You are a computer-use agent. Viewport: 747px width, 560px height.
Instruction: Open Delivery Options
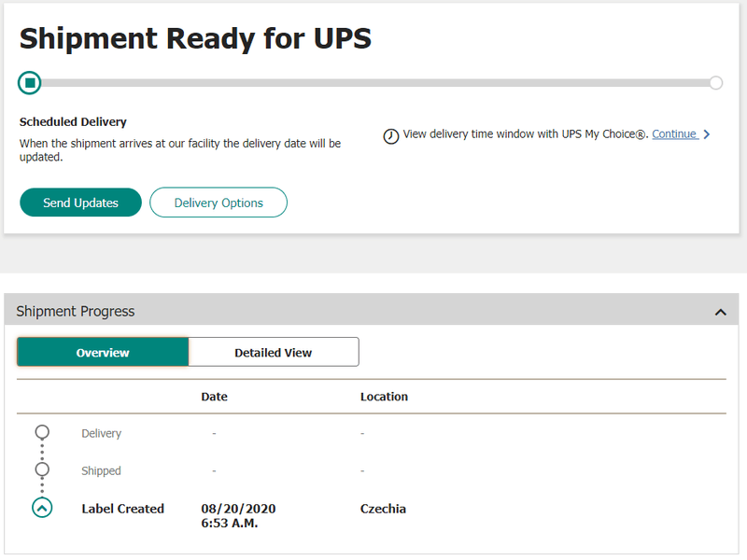click(x=218, y=203)
